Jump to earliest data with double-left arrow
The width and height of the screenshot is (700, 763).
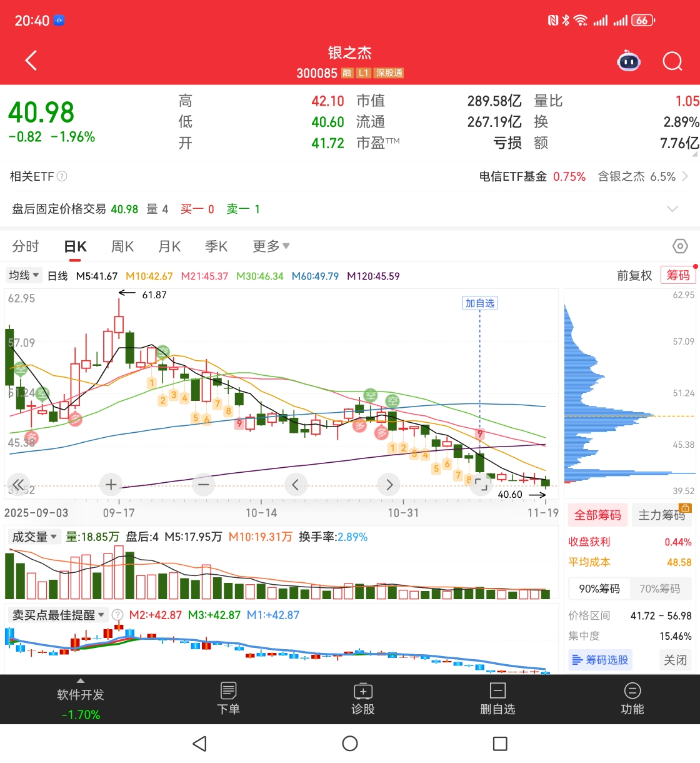(x=18, y=484)
